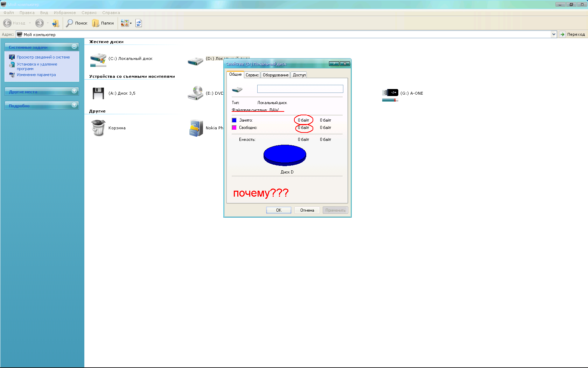This screenshot has width=588, height=368.
Task: Click the disk label text field
Action: tap(300, 89)
